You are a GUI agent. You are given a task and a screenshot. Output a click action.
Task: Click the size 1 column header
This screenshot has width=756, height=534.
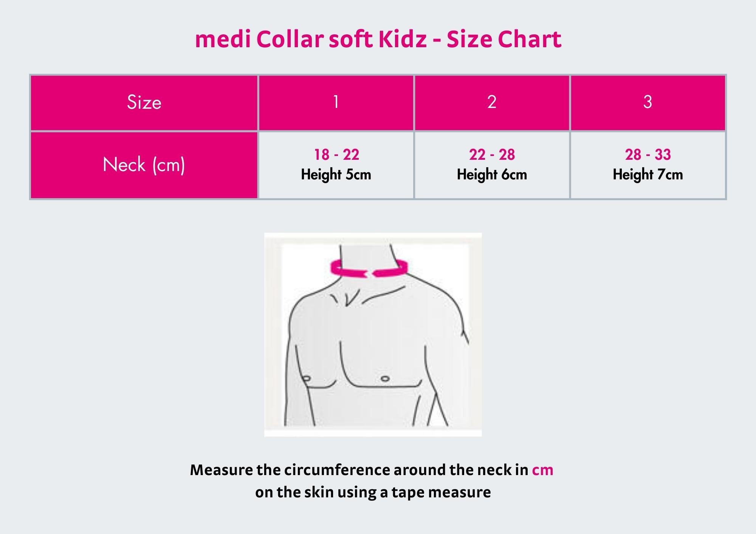coord(336,102)
